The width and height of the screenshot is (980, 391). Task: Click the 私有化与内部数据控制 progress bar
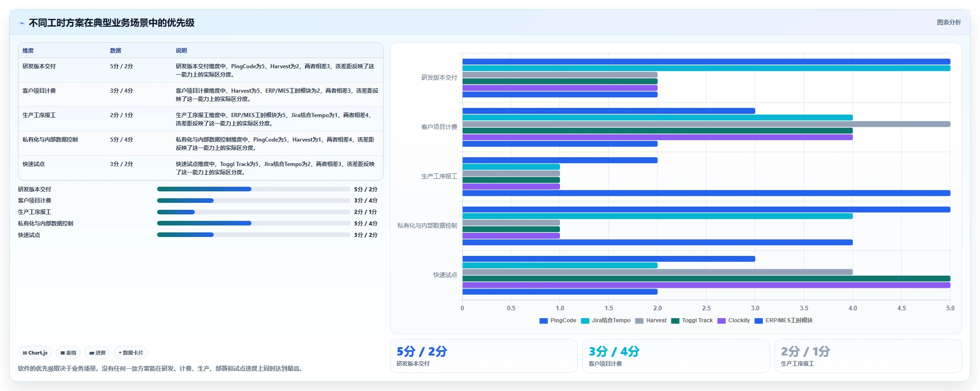(254, 223)
